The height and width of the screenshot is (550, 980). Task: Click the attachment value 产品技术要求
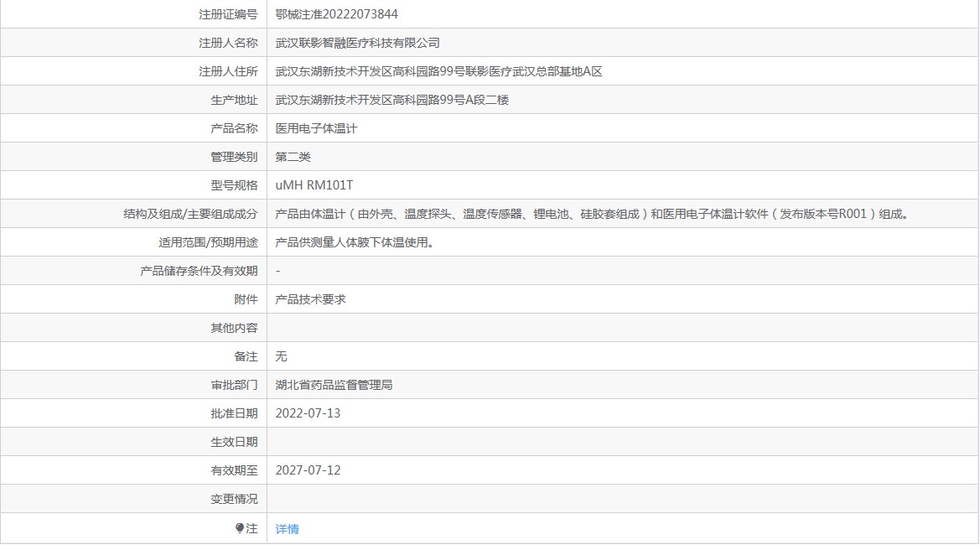(311, 299)
